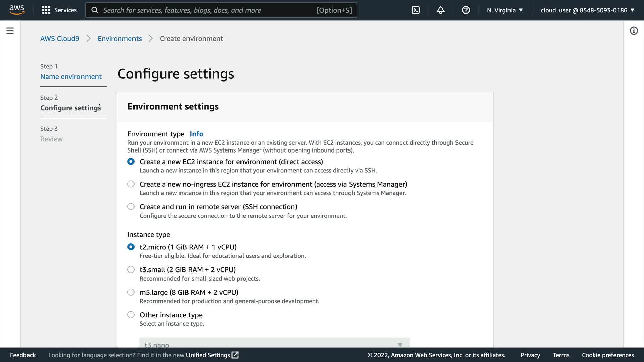Launch the CloudShell terminal icon
The image size is (644, 362).
[x=415, y=10]
